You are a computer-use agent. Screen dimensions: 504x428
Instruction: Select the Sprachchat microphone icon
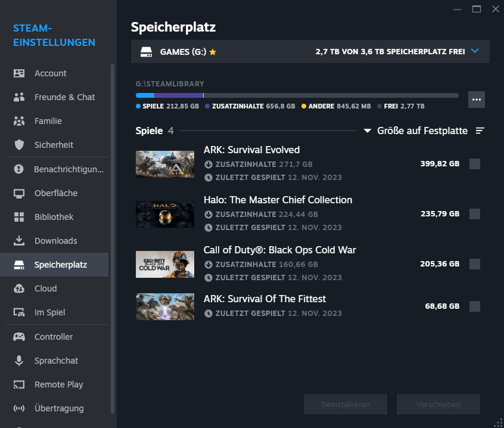coord(19,361)
